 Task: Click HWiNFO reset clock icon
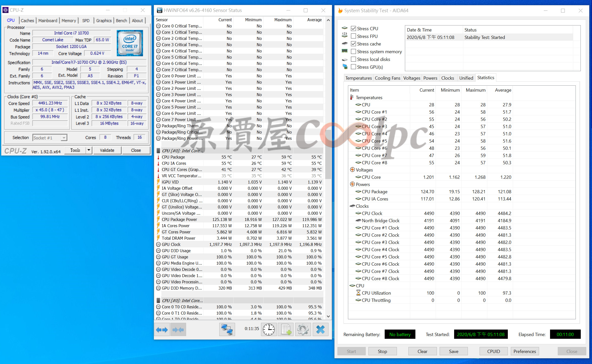pyautogui.click(x=269, y=330)
